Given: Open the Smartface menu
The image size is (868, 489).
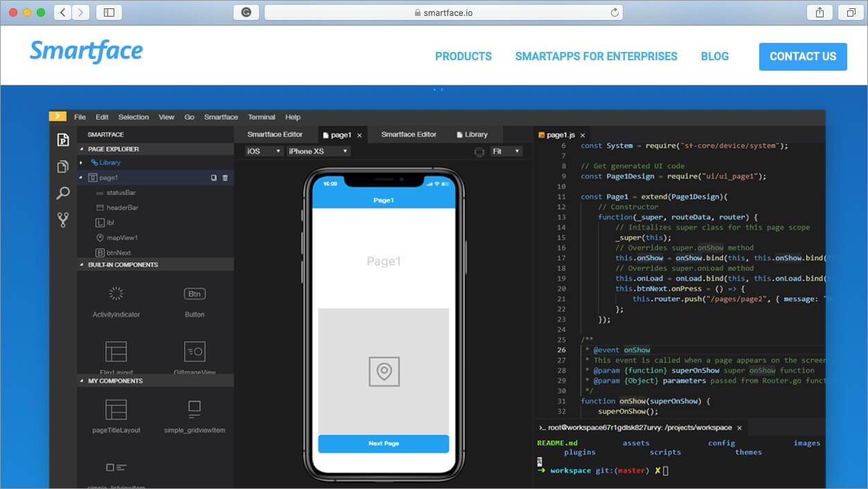Looking at the screenshot, I should [221, 117].
